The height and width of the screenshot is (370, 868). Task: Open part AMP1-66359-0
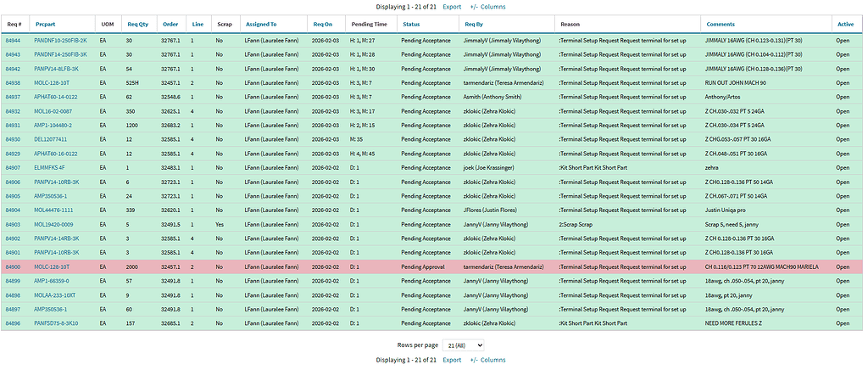[52, 282]
